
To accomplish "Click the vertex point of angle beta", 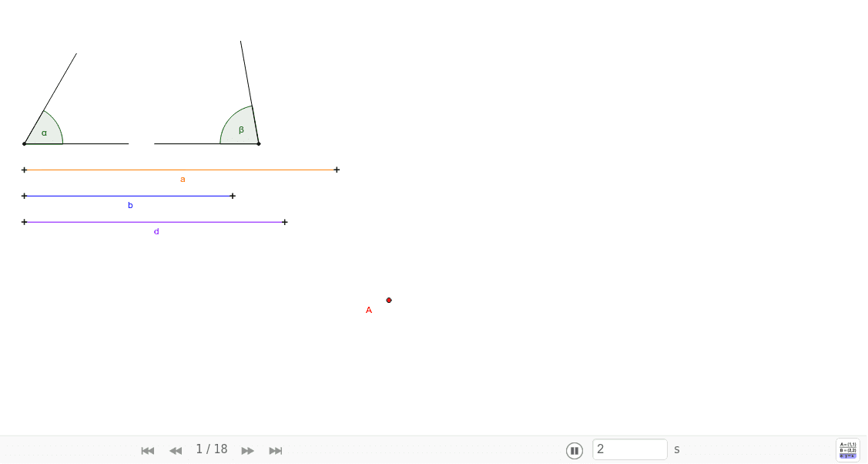I will (259, 144).
